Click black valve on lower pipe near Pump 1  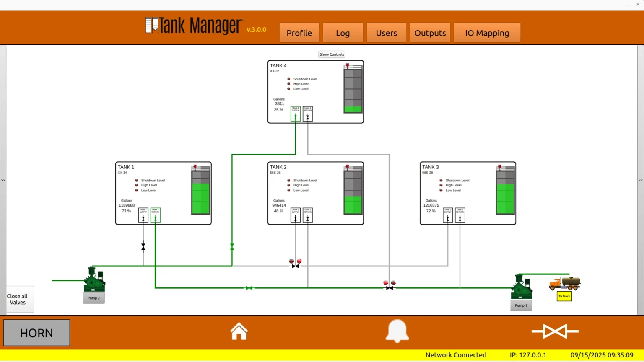coord(390,288)
